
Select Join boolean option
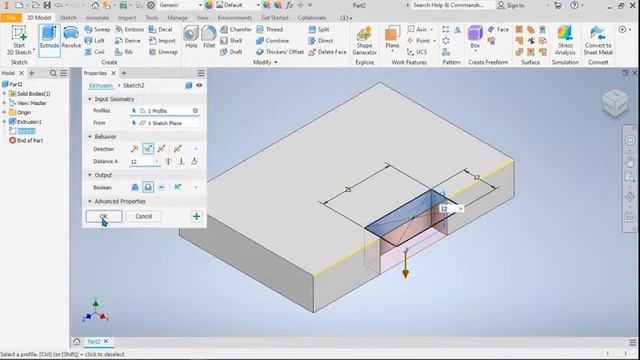[x=135, y=187]
